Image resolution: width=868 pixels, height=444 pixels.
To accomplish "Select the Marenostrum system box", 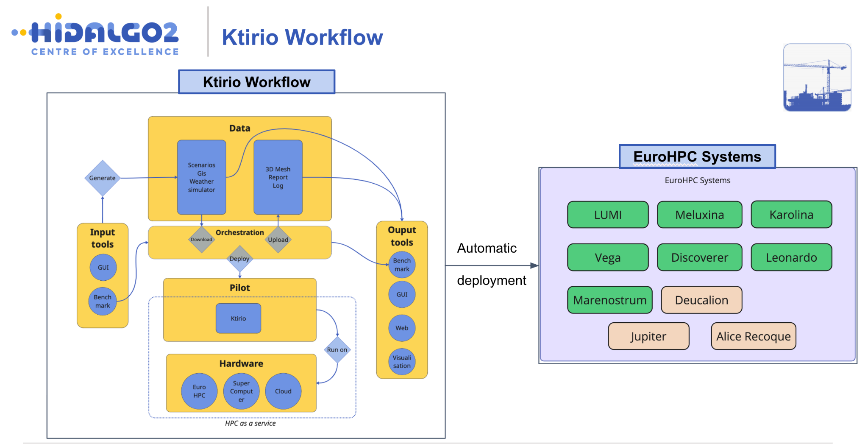I will point(610,300).
